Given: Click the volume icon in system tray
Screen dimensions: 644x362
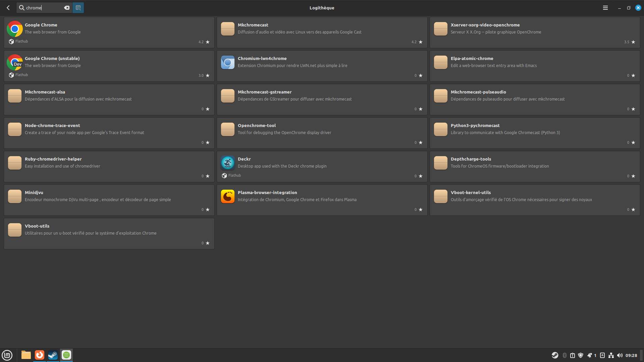Looking at the screenshot, I should coord(620,355).
